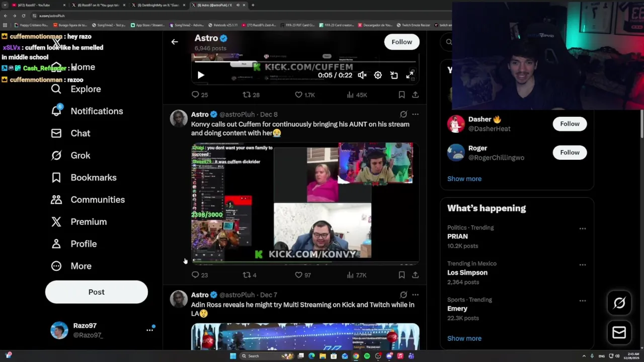
Task: Open Emery trend options menu
Action: (582, 301)
